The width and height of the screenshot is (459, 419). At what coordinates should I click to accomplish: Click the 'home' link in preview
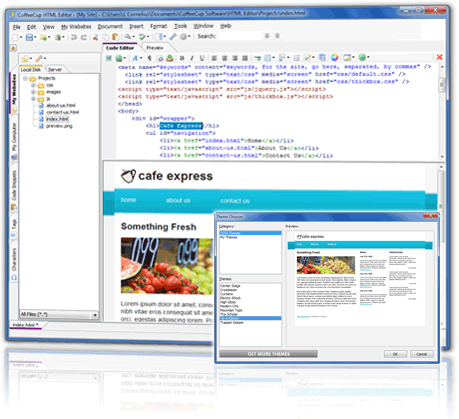pos(128,200)
